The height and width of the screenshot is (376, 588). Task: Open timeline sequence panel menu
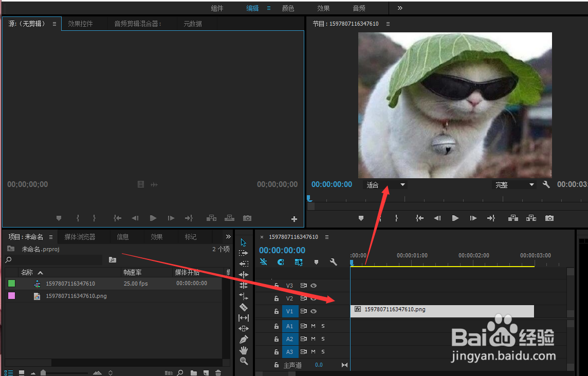click(x=326, y=237)
